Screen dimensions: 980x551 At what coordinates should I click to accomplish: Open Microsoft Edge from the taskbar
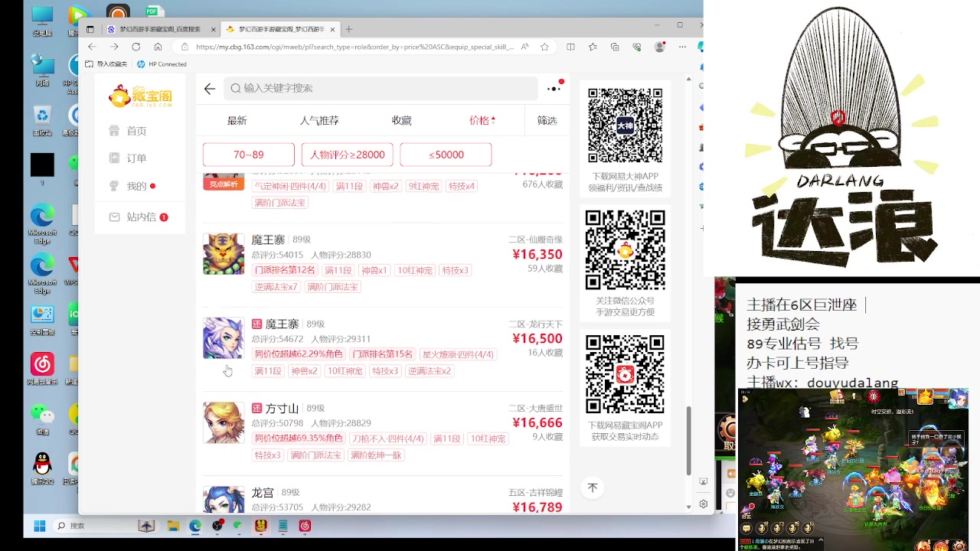195,526
